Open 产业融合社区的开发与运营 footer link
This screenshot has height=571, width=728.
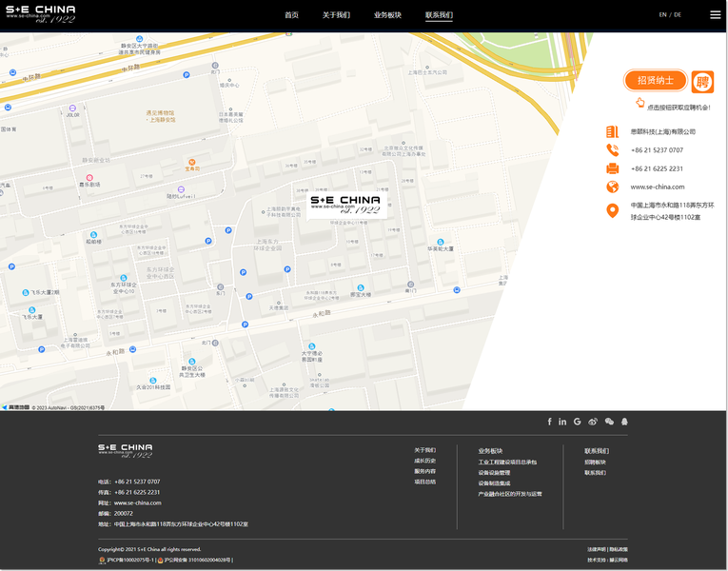(510, 494)
